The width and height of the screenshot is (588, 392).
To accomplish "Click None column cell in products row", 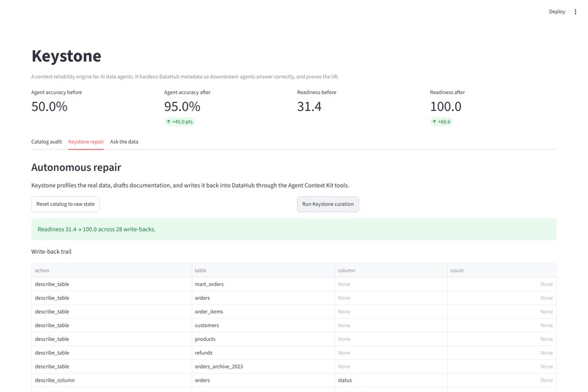I will tap(391, 339).
